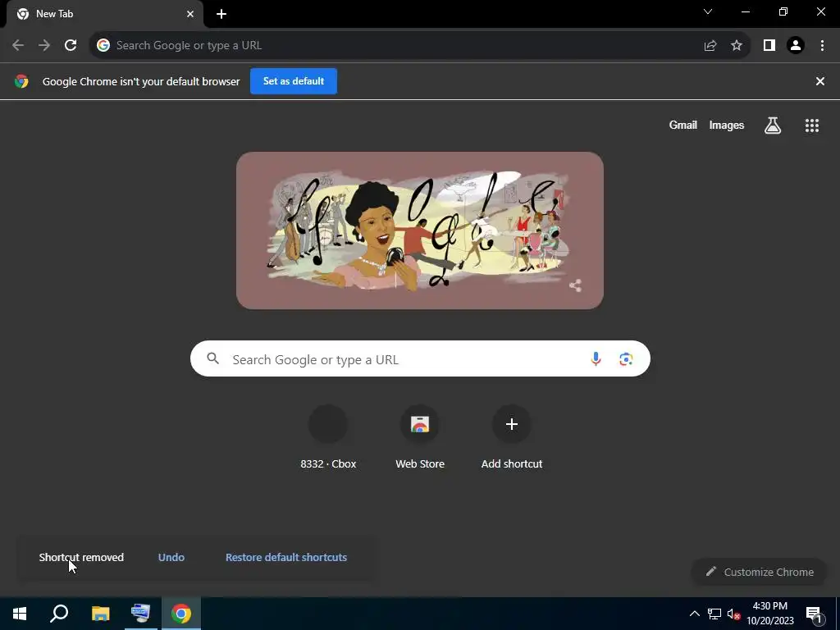Open the computer app on taskbar
The image size is (840, 630).
[140, 614]
